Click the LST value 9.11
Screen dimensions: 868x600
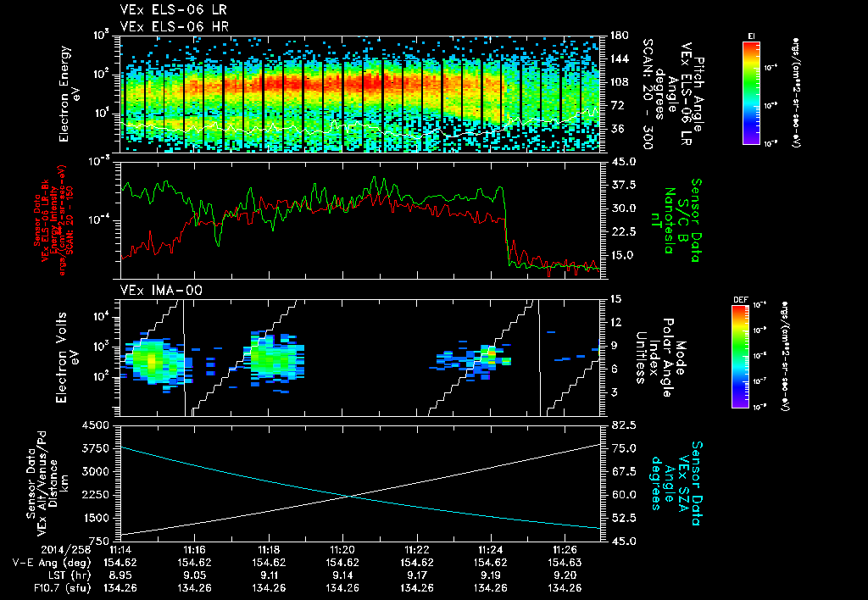coord(269,575)
